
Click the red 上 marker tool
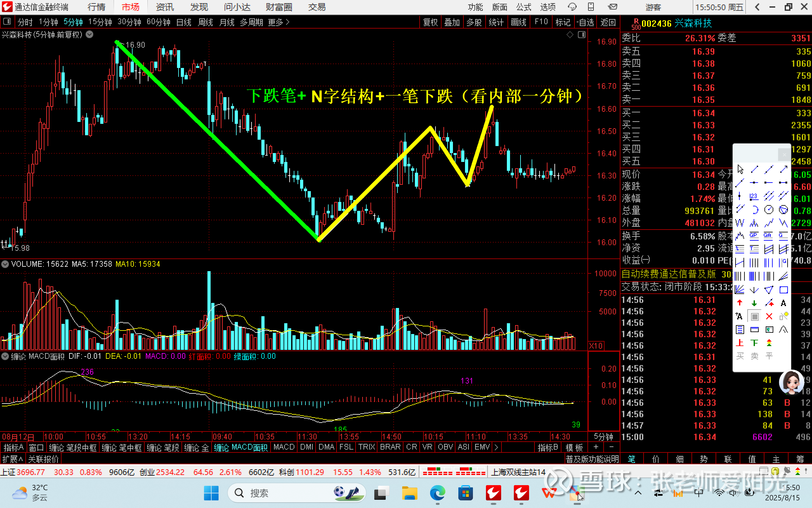click(x=740, y=343)
